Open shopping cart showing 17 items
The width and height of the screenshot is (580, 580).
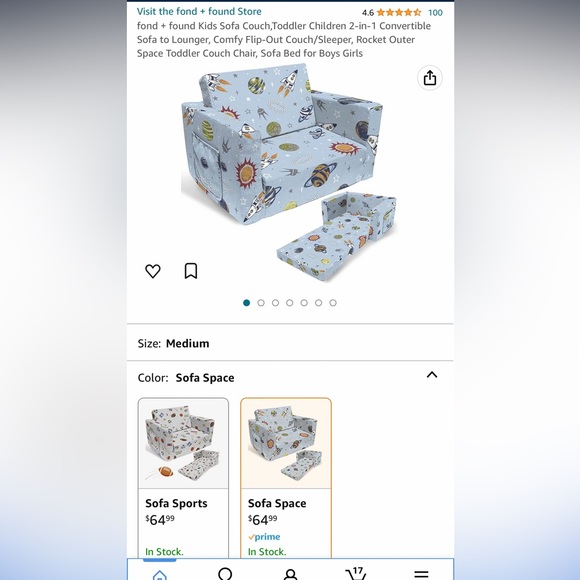coord(355,574)
